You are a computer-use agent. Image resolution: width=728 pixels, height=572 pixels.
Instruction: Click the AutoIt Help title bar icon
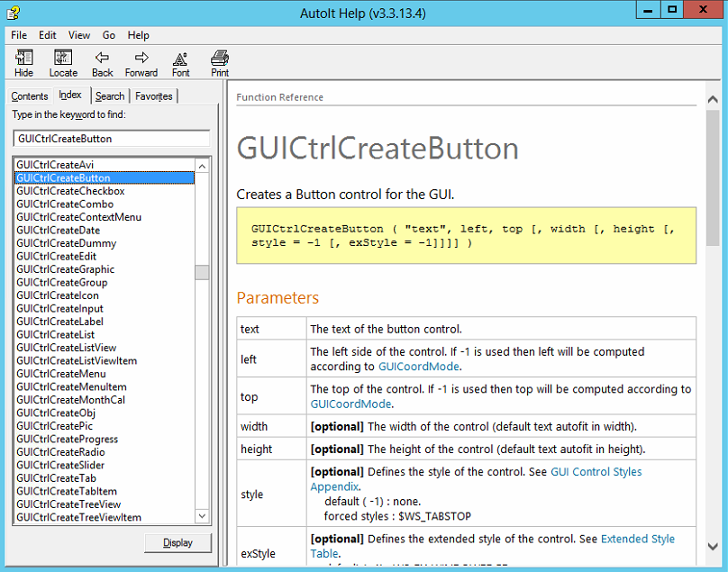pos(13,13)
